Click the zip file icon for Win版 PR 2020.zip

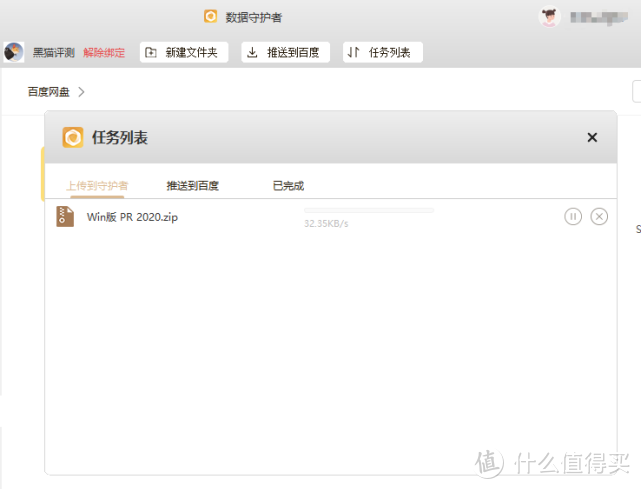pyautogui.click(x=65, y=216)
